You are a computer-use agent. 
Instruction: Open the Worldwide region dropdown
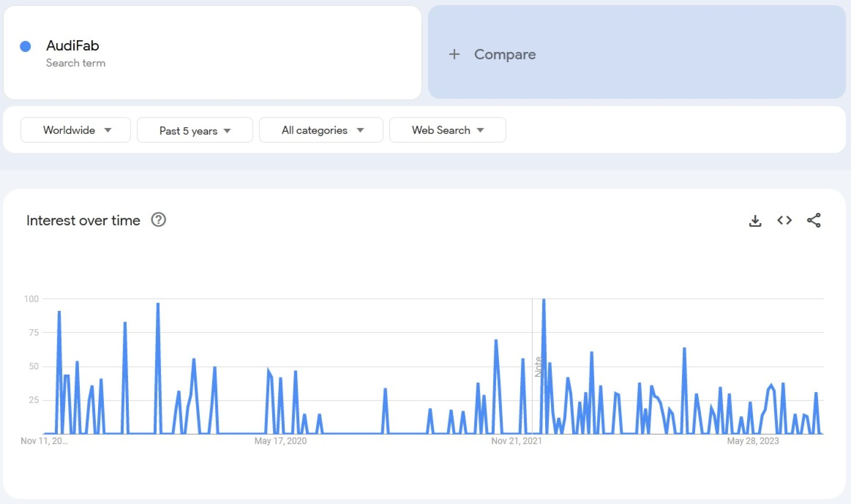tap(76, 130)
